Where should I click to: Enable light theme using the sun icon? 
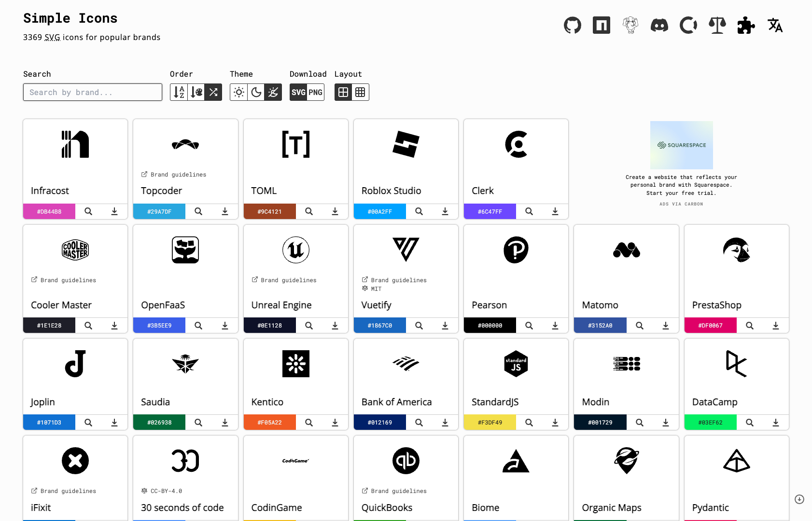tap(238, 92)
